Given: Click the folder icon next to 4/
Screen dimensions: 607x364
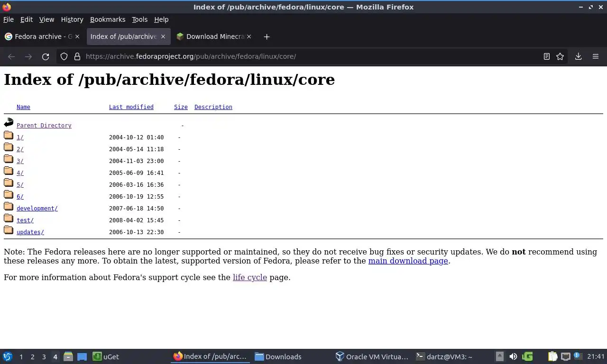Looking at the screenshot, I should pos(9,171).
